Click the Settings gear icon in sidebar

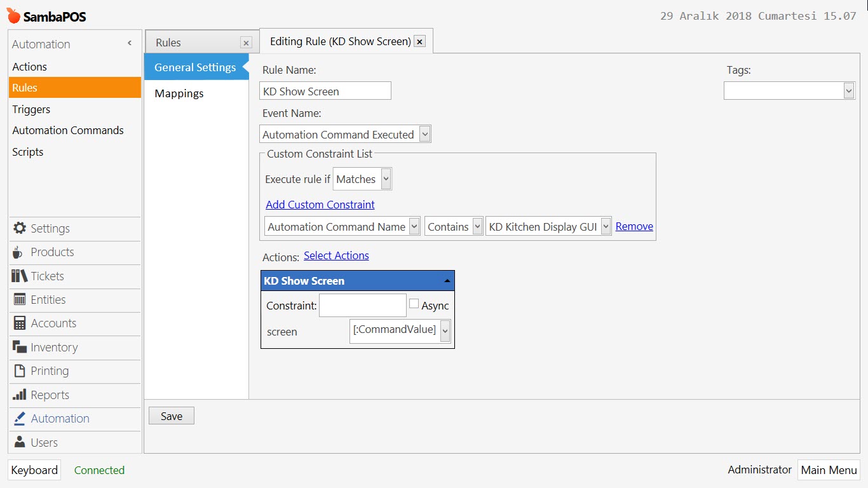[x=20, y=228]
